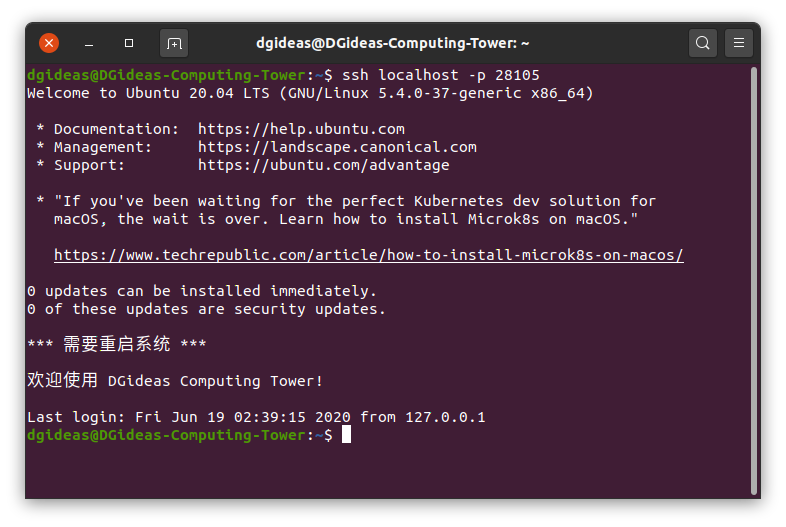This screenshot has height=527, width=786.
Task: Click the '0 updates can be installed immediately' line
Action: (202, 291)
